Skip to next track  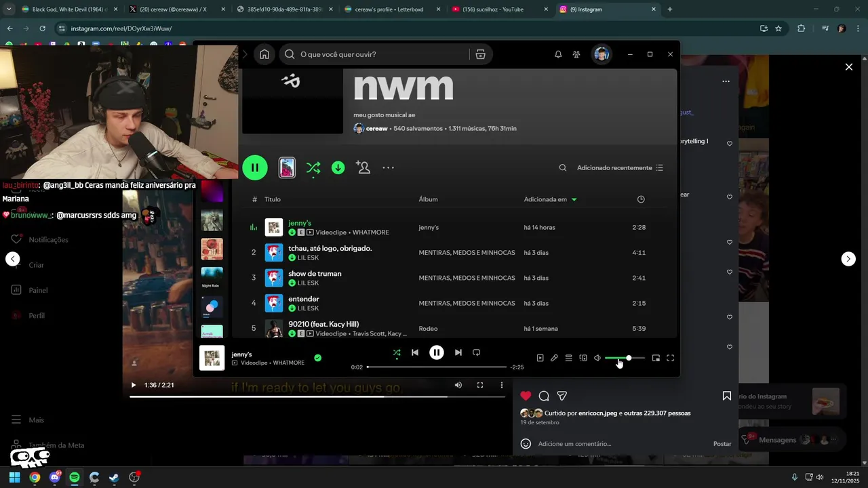(x=458, y=352)
